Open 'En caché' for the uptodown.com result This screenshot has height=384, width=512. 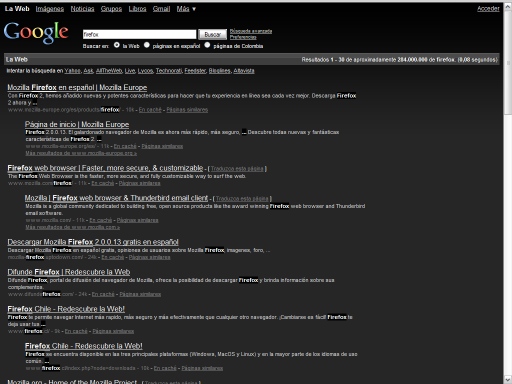(113, 257)
